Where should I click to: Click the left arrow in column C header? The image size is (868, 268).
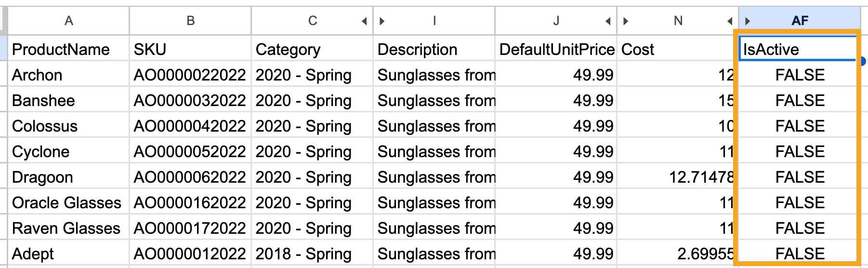click(365, 21)
